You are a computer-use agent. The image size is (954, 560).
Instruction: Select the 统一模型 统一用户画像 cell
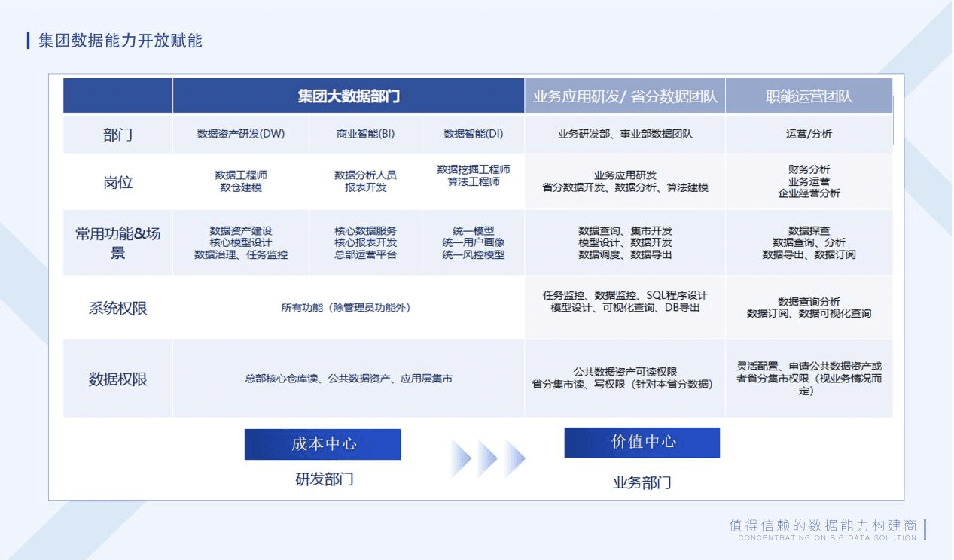tap(474, 242)
